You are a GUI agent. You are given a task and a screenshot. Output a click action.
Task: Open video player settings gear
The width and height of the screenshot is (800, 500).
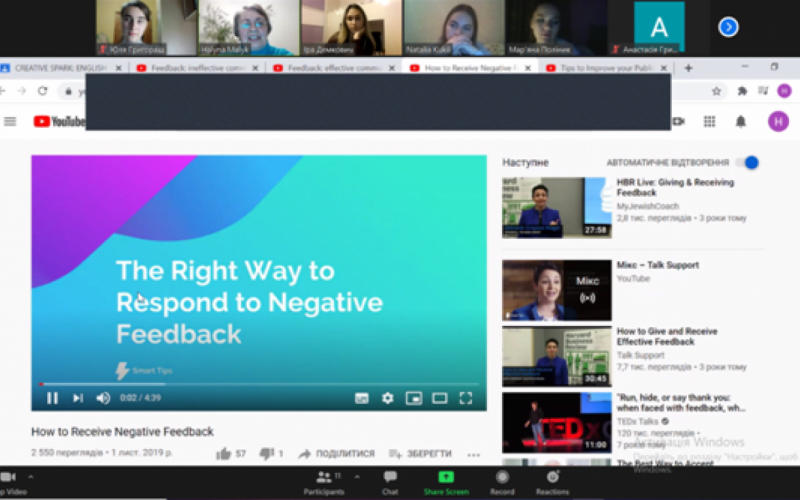pos(388,398)
